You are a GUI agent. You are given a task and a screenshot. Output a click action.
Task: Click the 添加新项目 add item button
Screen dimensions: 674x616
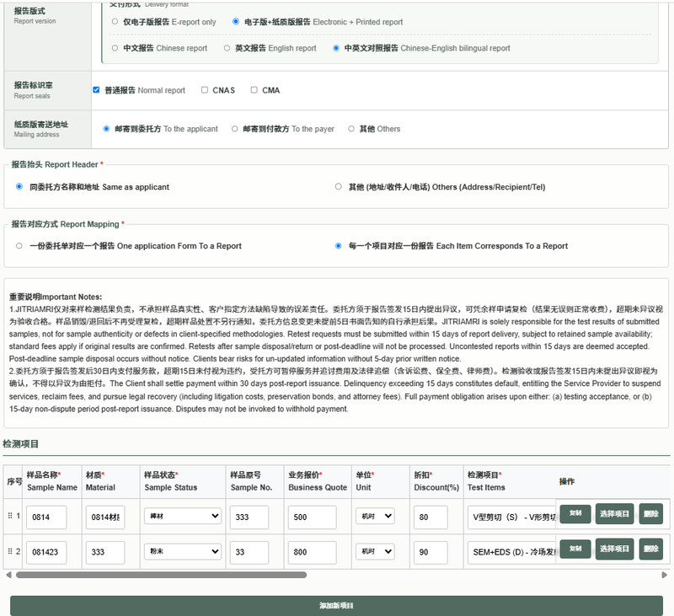coord(336,606)
